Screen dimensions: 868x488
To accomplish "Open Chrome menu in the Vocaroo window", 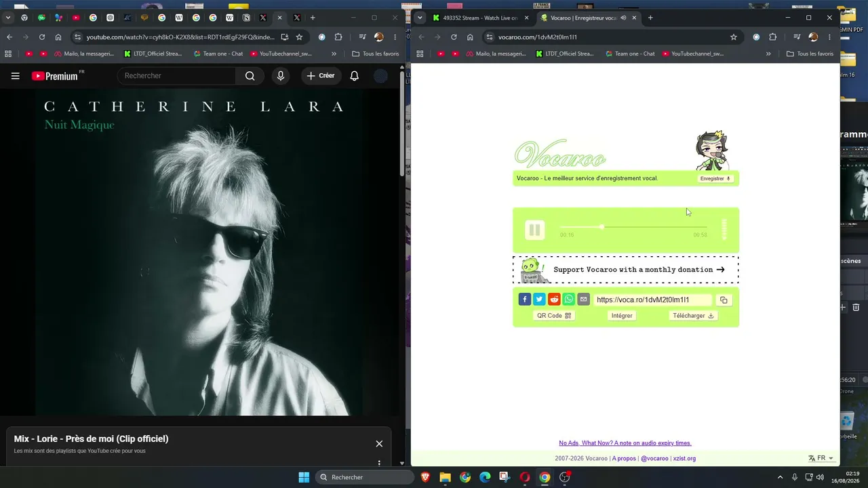I will 830,37.
